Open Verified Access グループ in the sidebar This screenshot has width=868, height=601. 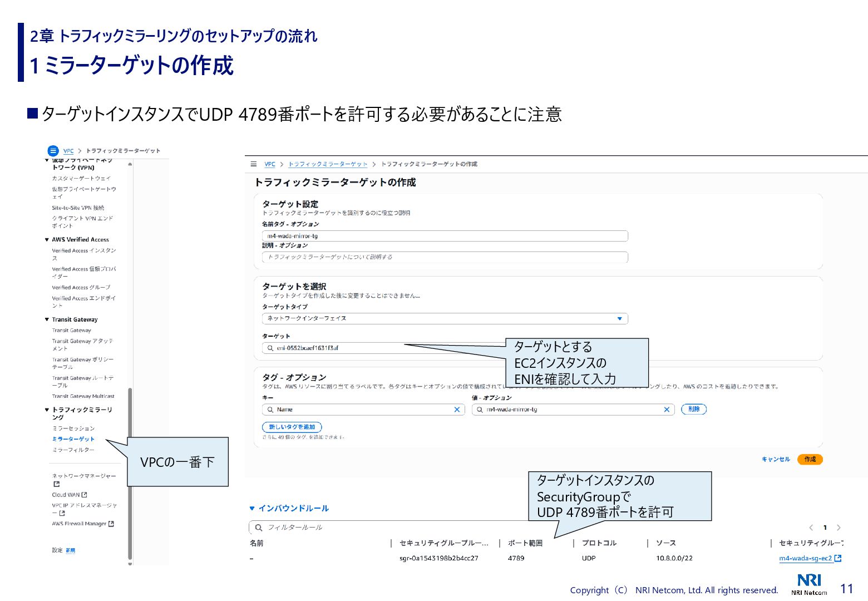point(81,288)
